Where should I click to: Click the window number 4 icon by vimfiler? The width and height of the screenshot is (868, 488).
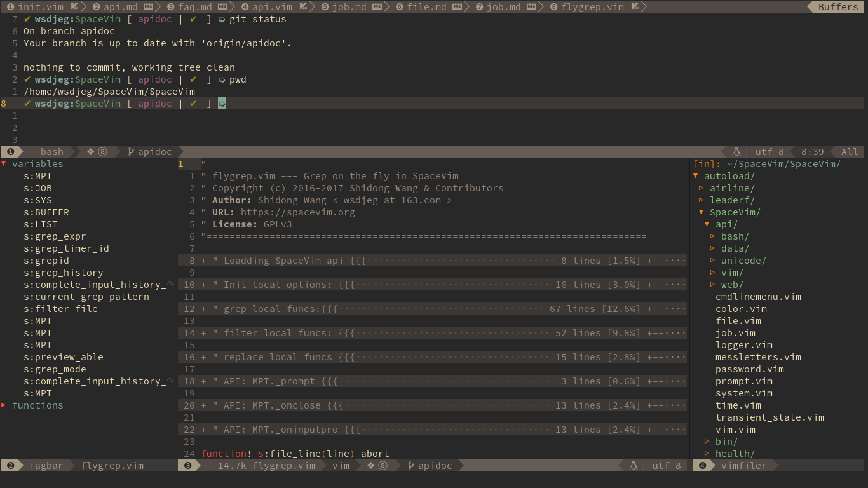point(703,466)
